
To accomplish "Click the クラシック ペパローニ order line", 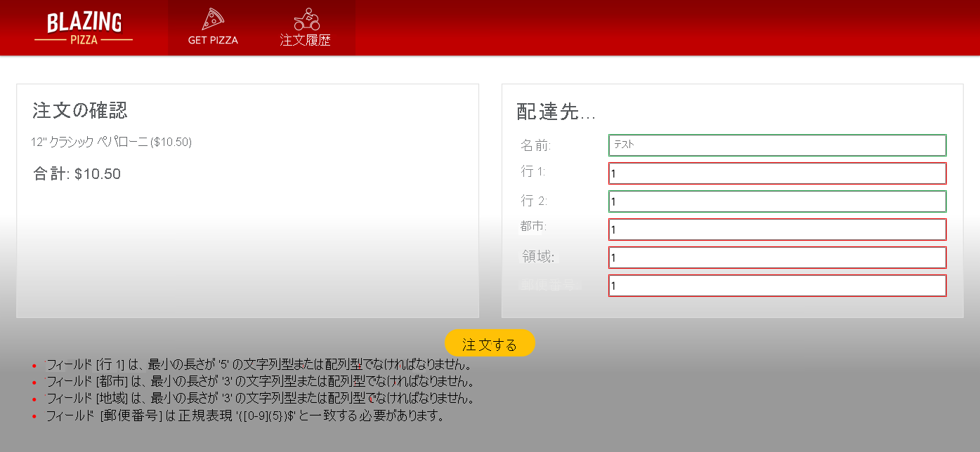I will [x=109, y=142].
